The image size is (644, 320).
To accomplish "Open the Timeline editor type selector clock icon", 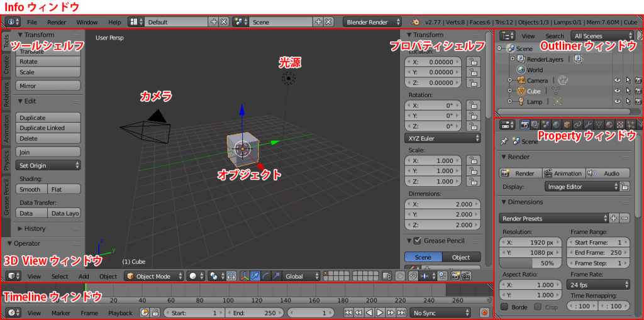I will (13, 312).
